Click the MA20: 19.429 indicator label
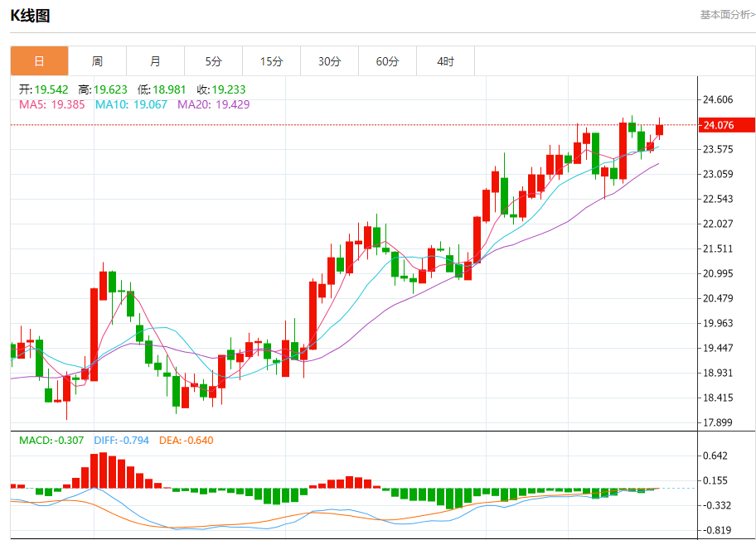This screenshot has width=756, height=540. [x=214, y=104]
